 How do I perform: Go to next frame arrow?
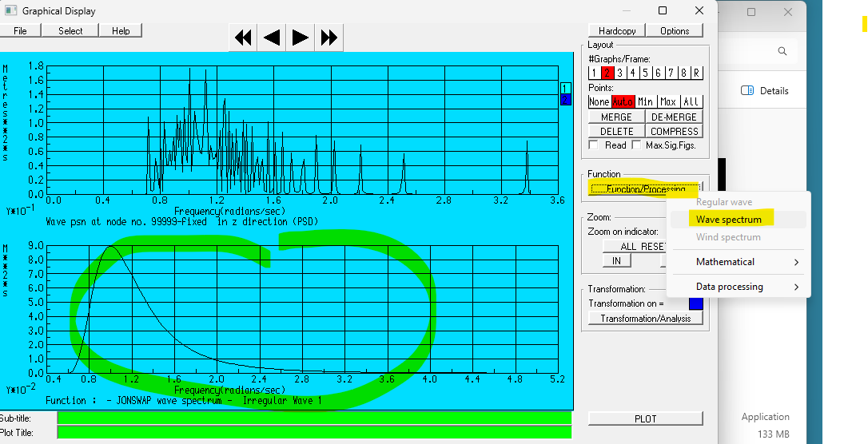[x=300, y=38]
